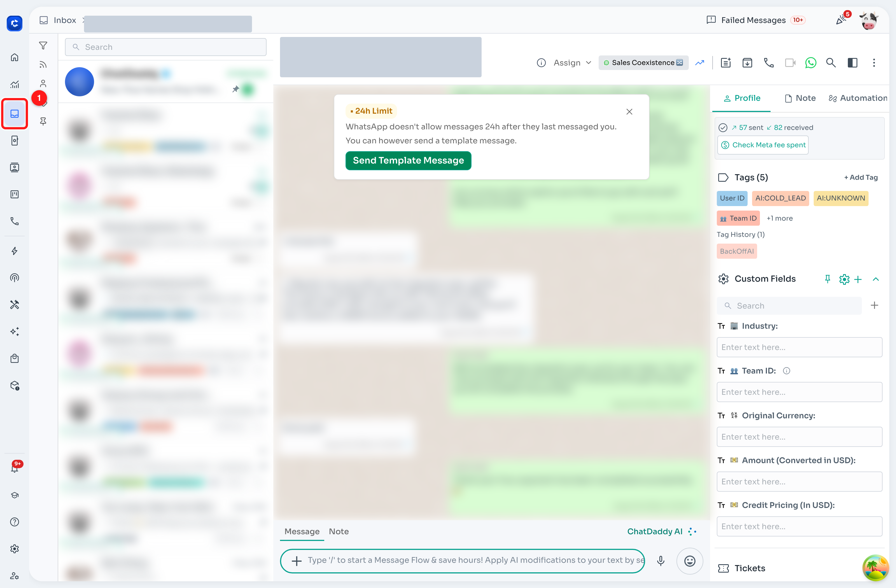Image resolution: width=896 pixels, height=588 pixels.
Task: Open Custom Fields settings gear
Action: (844, 279)
